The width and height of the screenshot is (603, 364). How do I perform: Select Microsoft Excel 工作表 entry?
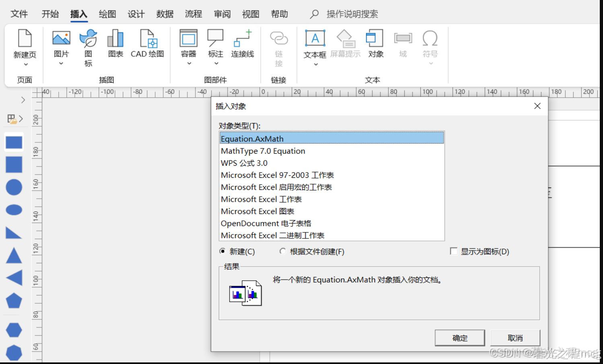click(x=332, y=199)
